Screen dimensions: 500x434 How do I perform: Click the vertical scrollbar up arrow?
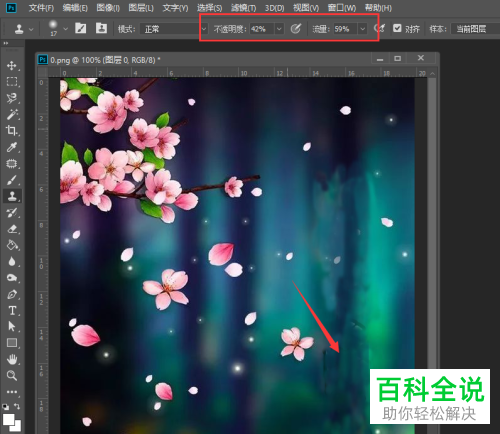[x=432, y=73]
